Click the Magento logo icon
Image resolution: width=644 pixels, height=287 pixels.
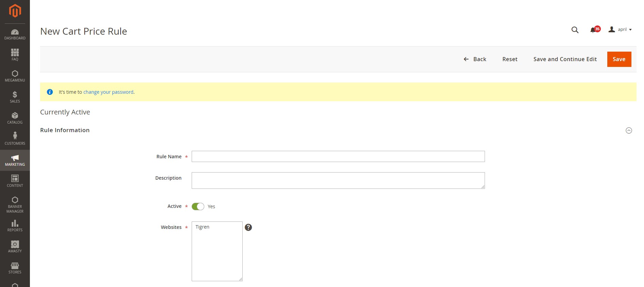coord(15,11)
